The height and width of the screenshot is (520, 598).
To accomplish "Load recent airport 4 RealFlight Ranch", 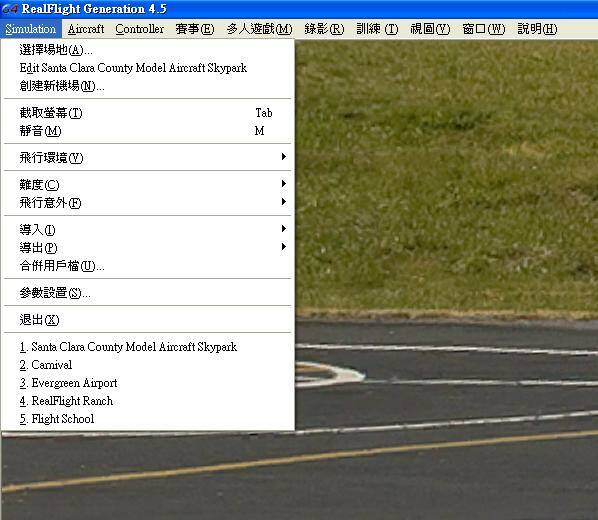I will [148, 400].
